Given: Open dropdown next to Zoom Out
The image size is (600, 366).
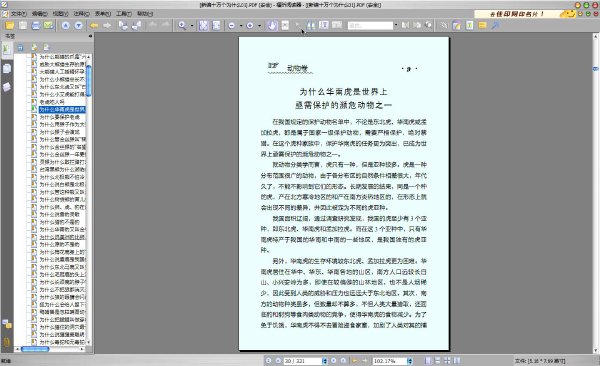Looking at the screenshot, I should pos(241,26).
